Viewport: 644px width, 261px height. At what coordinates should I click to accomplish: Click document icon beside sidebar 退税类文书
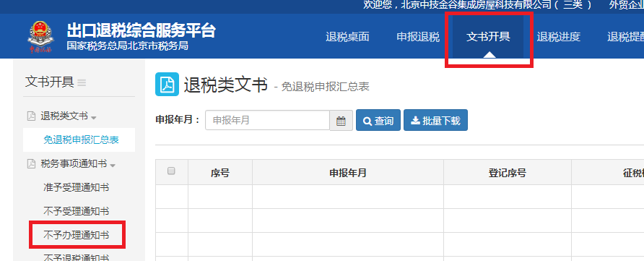coord(31,116)
